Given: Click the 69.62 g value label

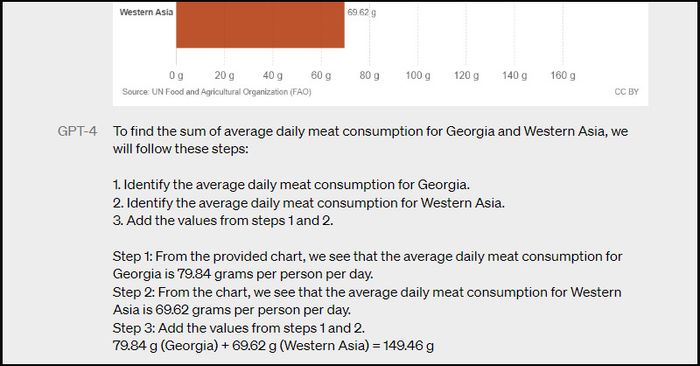Looking at the screenshot, I should click(362, 12).
